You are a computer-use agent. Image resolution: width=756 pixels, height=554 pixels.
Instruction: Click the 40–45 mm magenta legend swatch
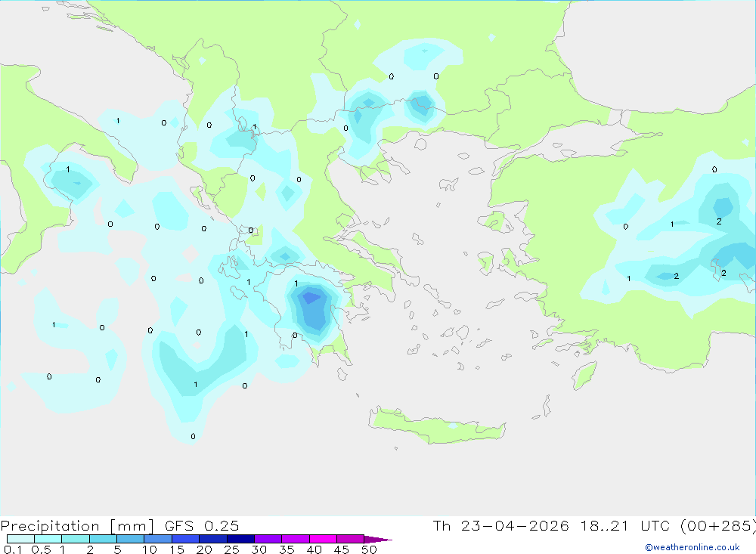(x=323, y=539)
